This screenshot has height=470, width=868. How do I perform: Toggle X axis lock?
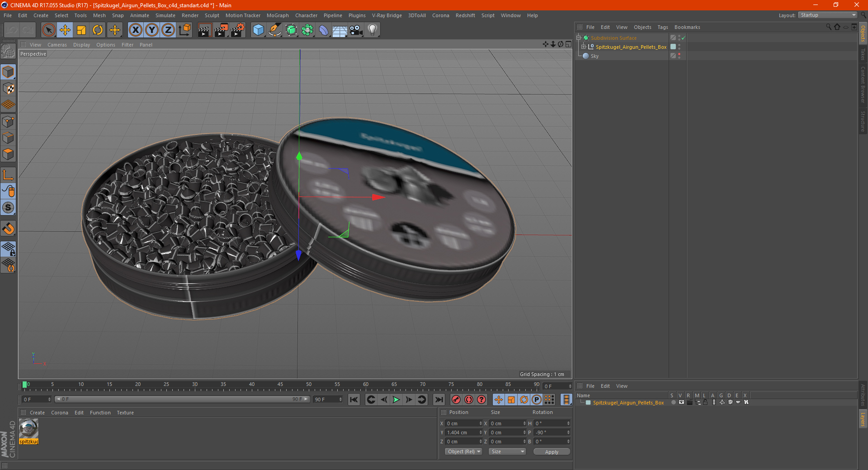pos(135,30)
